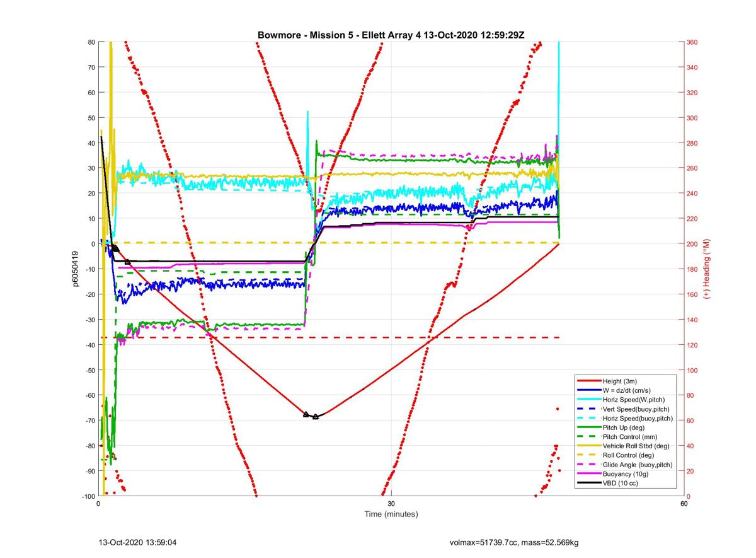Click the 'volmax=51739.7cc, mass=52.569kg' footer text
The height and width of the screenshot is (558, 756).
coord(514,542)
